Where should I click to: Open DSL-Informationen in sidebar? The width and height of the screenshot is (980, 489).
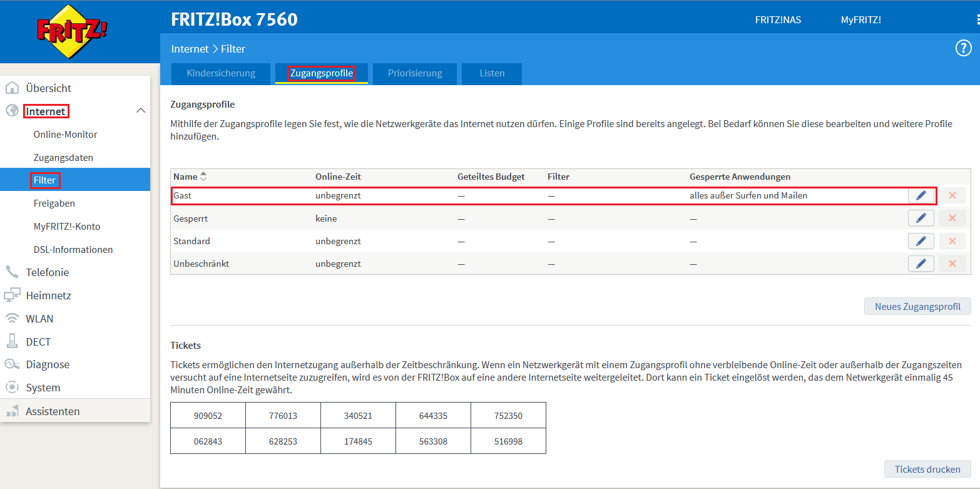click(73, 249)
